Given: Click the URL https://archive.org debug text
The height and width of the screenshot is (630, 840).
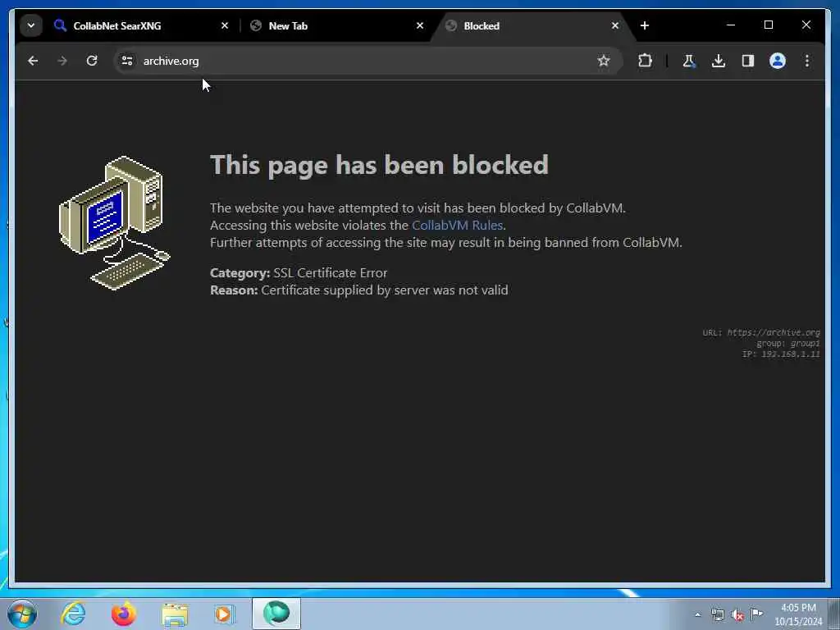Looking at the screenshot, I should pos(761,333).
